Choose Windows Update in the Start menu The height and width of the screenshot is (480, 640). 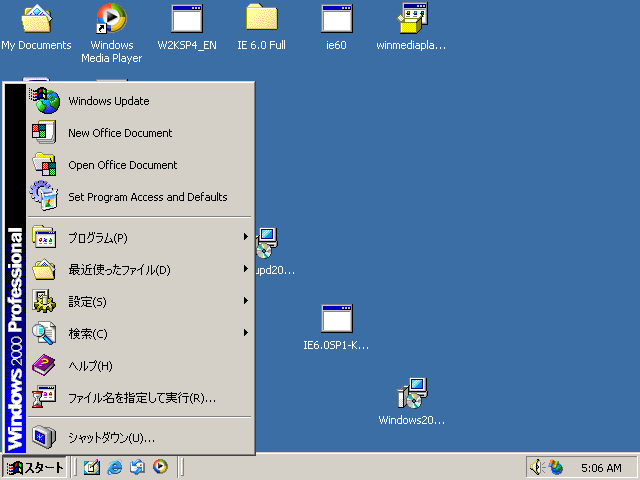[x=140, y=101]
